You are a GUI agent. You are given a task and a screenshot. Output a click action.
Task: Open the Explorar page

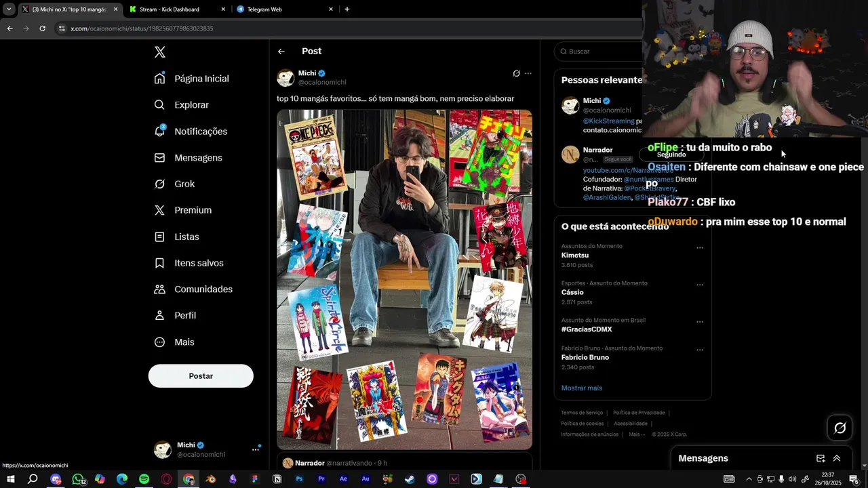click(x=182, y=105)
